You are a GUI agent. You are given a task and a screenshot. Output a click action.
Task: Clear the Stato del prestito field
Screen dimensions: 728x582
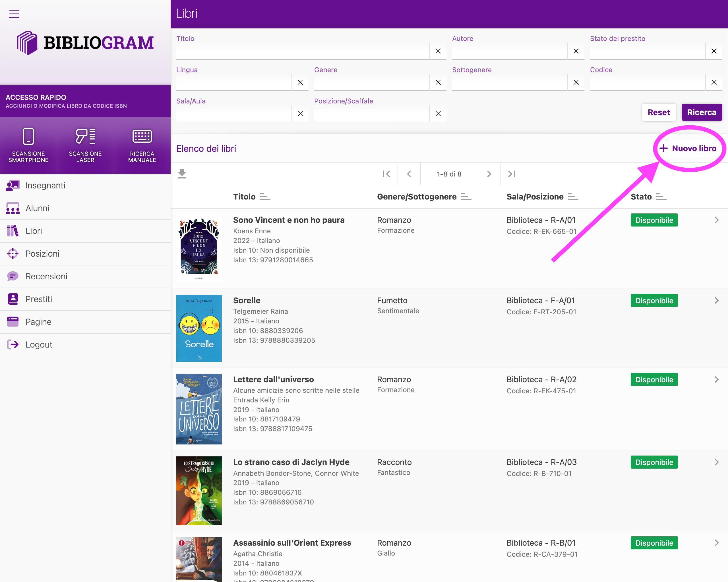714,51
